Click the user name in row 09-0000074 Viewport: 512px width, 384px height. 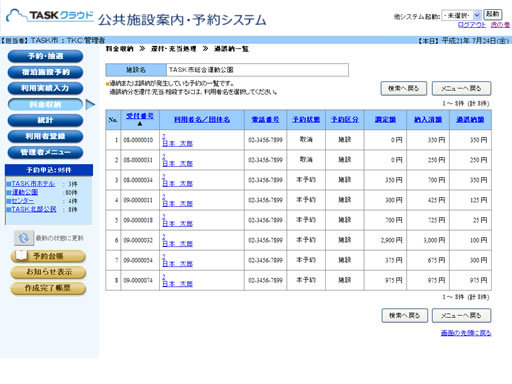click(178, 284)
